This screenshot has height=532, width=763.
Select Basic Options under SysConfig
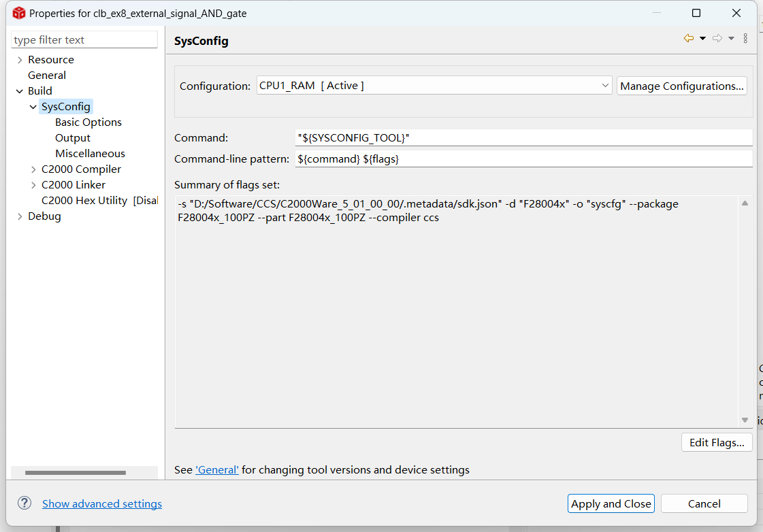pos(88,122)
